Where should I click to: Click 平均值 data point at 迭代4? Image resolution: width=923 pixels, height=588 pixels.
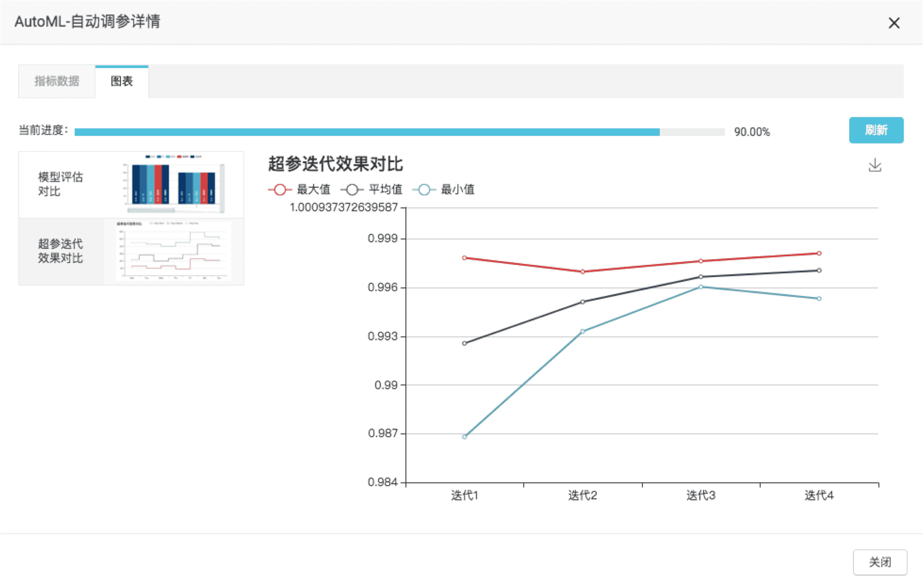click(x=819, y=270)
